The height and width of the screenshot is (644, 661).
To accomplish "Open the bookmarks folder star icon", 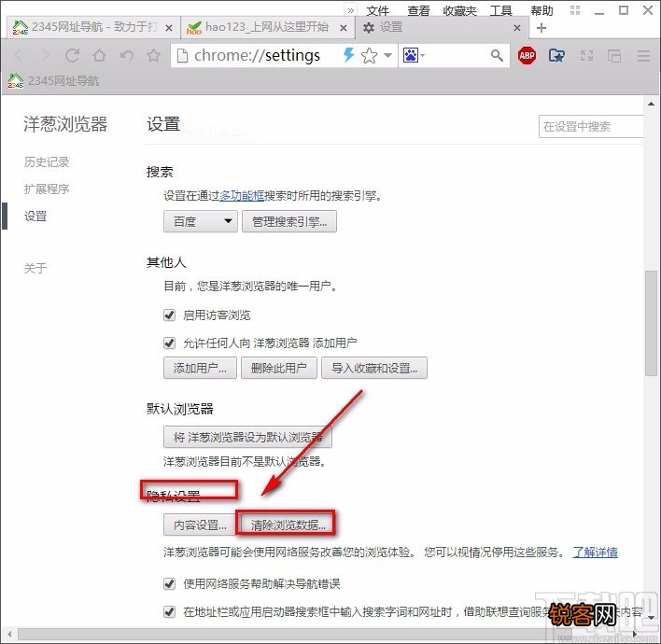I will pyautogui.click(x=556, y=55).
